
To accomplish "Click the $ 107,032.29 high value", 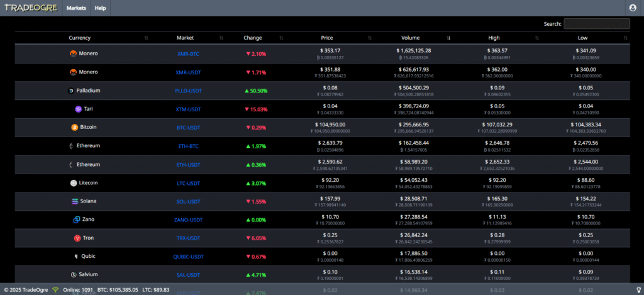I will pos(497,125).
